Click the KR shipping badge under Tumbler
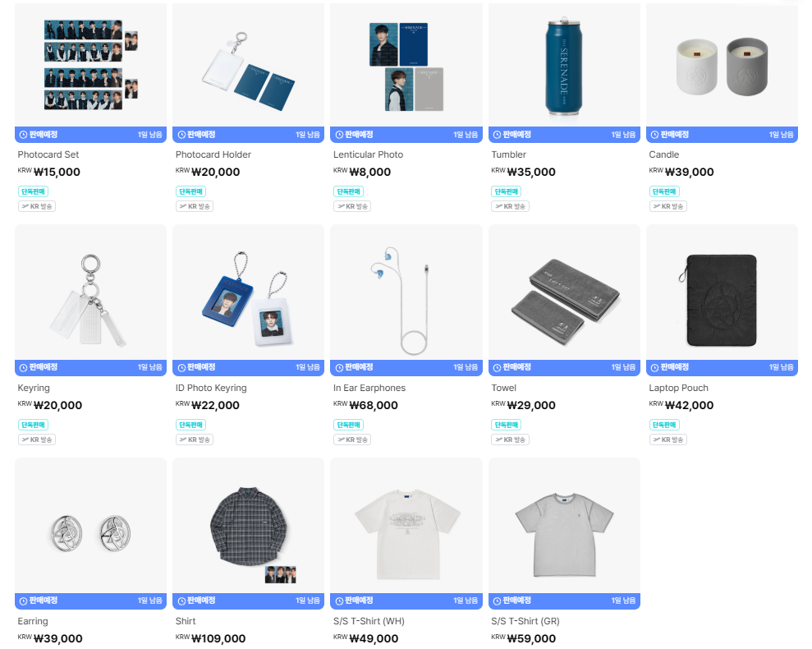 (x=510, y=206)
